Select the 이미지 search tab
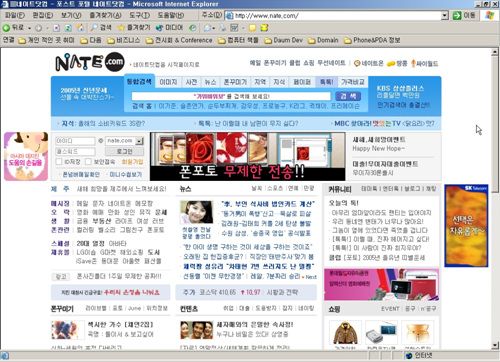The width and height of the screenshot is (500, 362). (x=168, y=82)
